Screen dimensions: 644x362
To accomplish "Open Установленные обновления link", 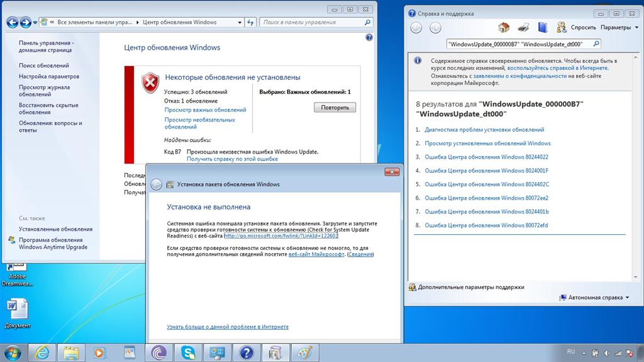I will (x=55, y=229).
